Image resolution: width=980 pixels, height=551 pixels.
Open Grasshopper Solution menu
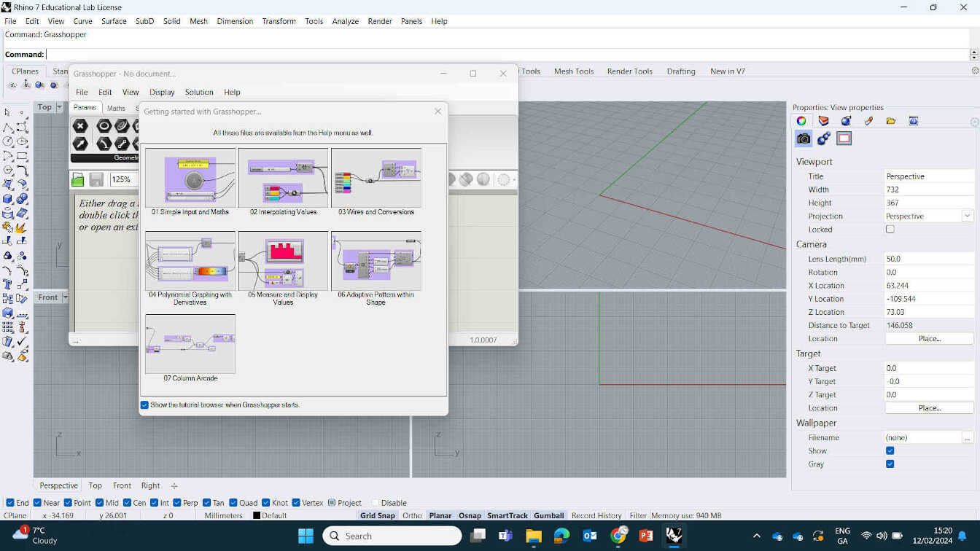click(x=199, y=92)
